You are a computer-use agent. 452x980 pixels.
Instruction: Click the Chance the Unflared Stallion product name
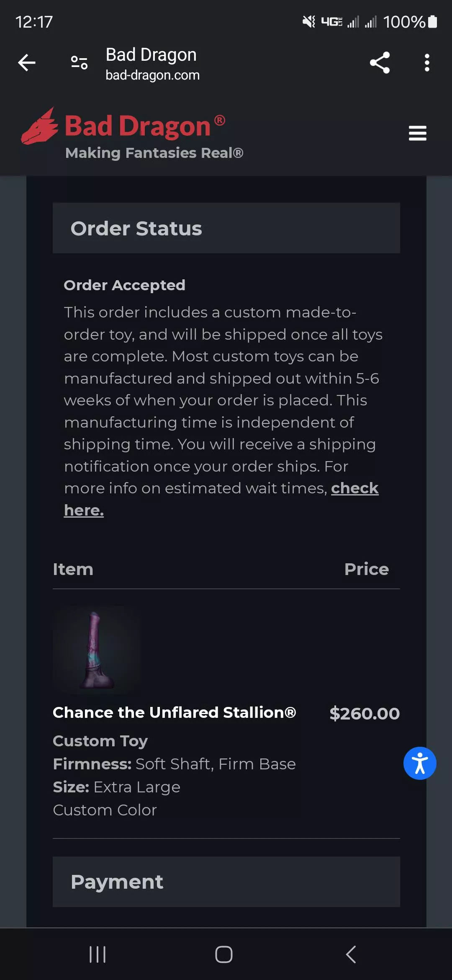click(x=175, y=712)
